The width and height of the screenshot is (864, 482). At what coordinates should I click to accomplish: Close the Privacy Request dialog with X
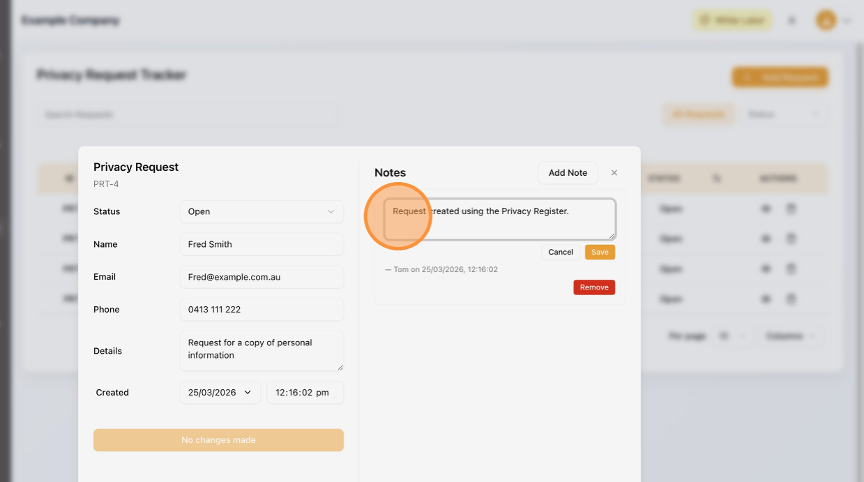(x=614, y=173)
